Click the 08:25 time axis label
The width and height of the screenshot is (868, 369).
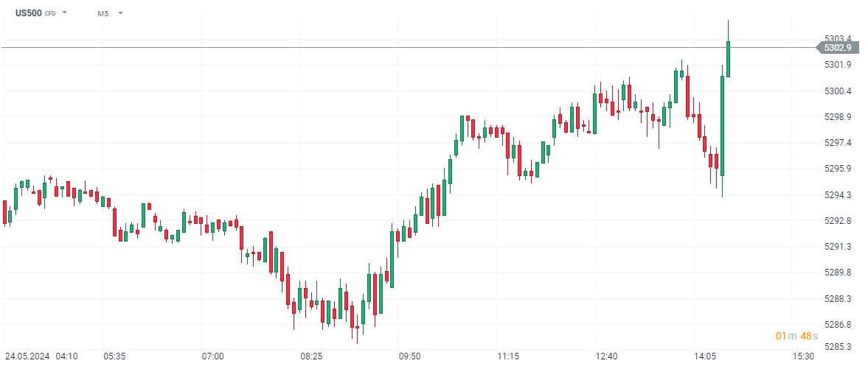pyautogui.click(x=311, y=356)
